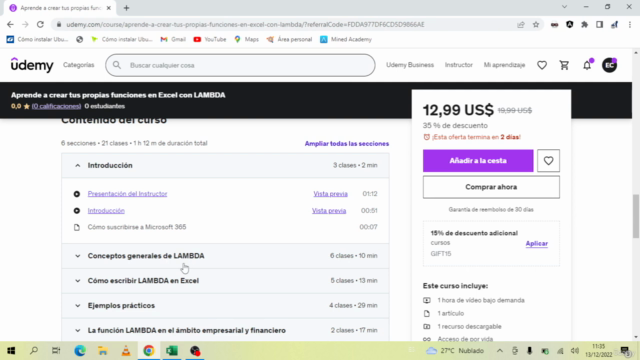Expand the Ejemplos prácticos section

click(x=225, y=306)
